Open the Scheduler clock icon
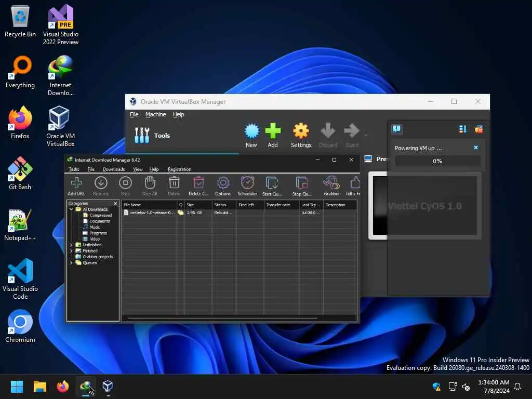Image resolution: width=532 pixels, height=399 pixels. point(247,186)
